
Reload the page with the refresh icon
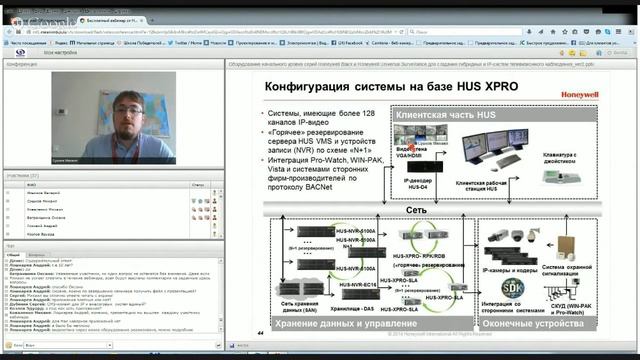coord(402,31)
